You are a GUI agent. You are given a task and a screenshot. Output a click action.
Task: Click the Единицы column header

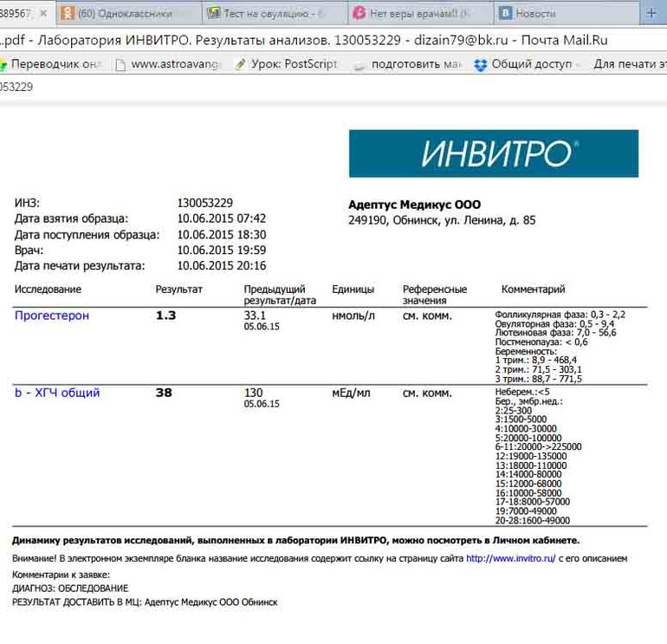pos(353,289)
